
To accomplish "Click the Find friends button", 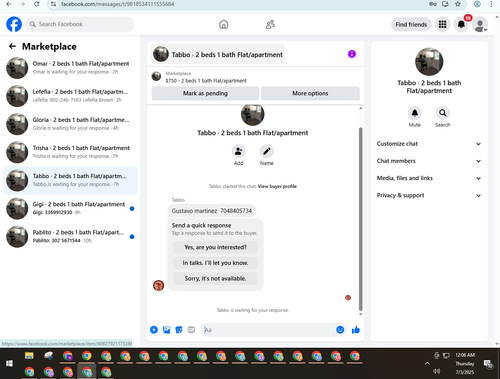I will [x=411, y=24].
